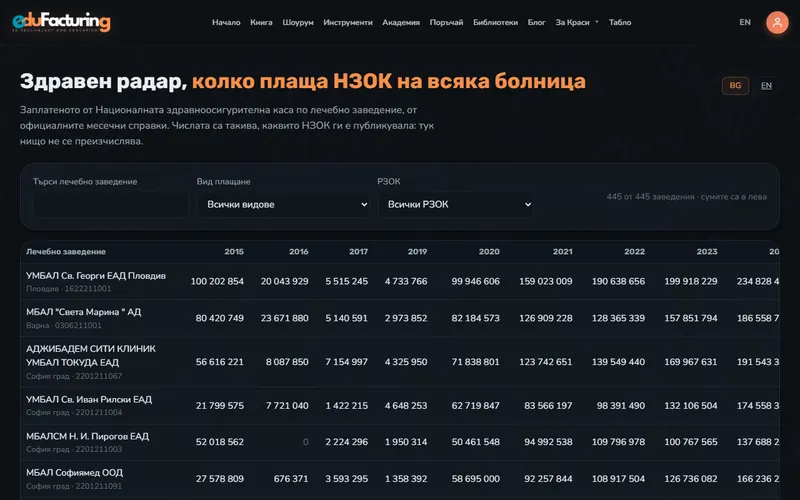Click the value 62 719 847
The height and width of the screenshot is (500, 800).
pyautogui.click(x=476, y=406)
